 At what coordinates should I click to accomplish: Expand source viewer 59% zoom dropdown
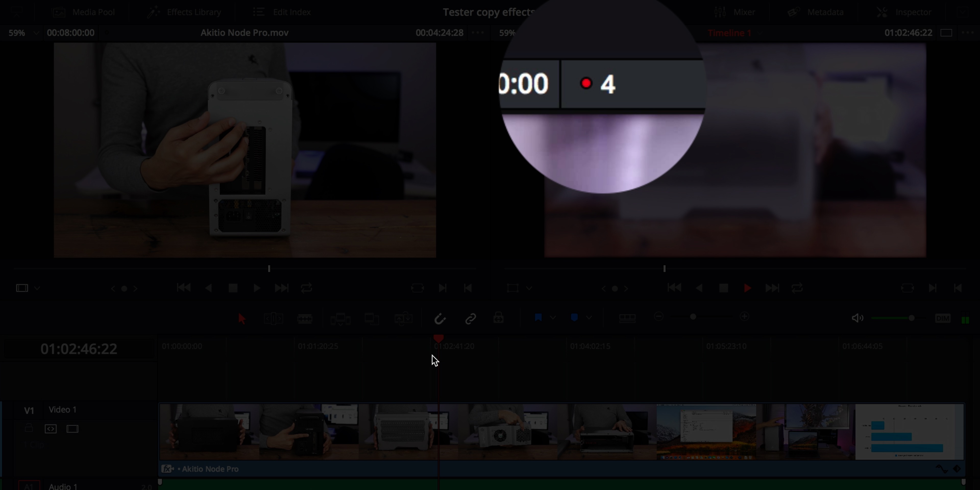[x=36, y=33]
